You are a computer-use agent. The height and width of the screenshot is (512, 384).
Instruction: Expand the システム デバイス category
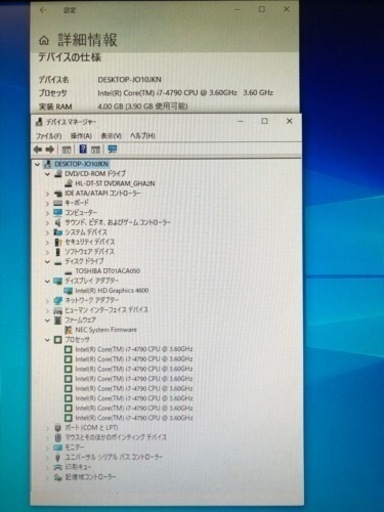47,233
